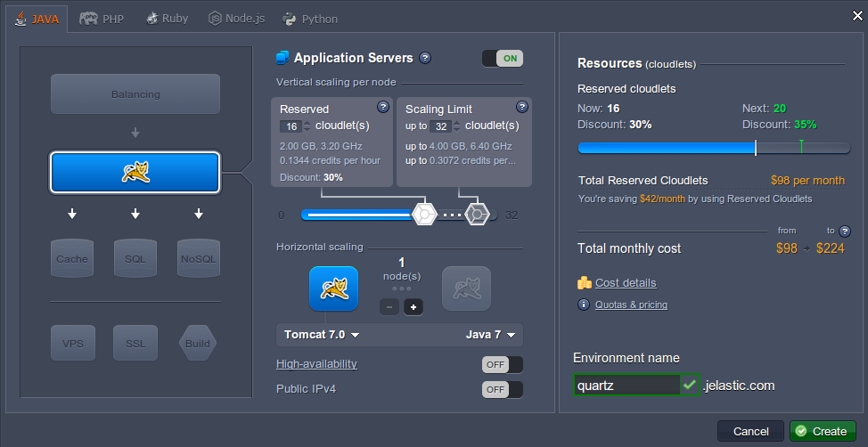Click the $98 per month value

coord(807,181)
